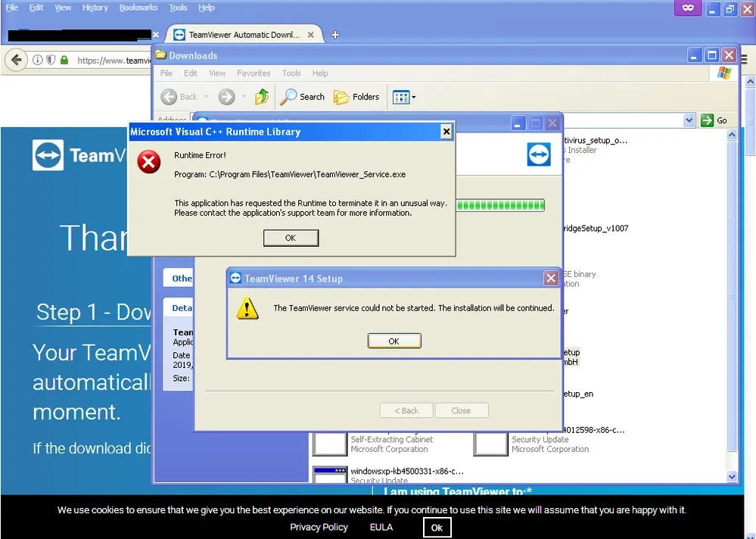Open the Firefox Bookmarks menu
Image resolution: width=756 pixels, height=539 pixels.
tap(138, 8)
